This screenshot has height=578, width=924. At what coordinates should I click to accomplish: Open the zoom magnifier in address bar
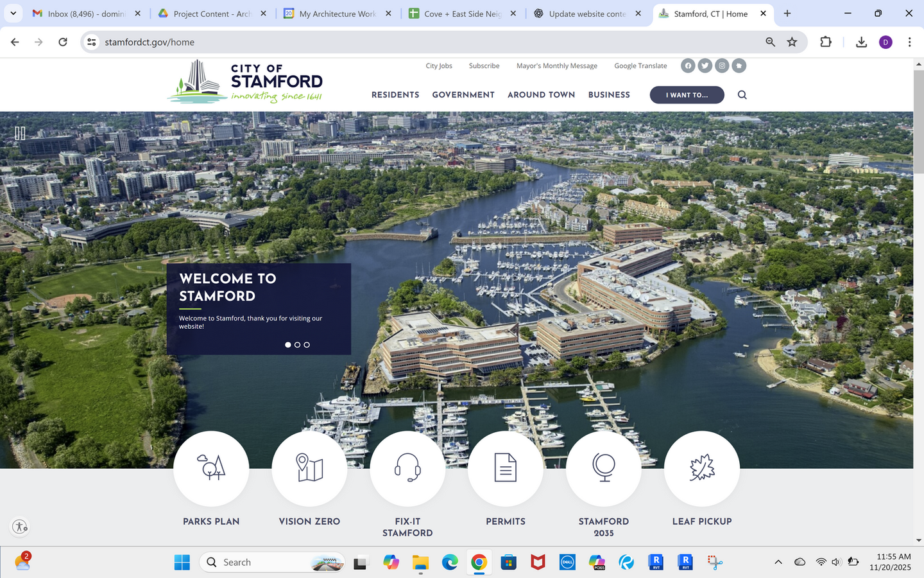[770, 42]
